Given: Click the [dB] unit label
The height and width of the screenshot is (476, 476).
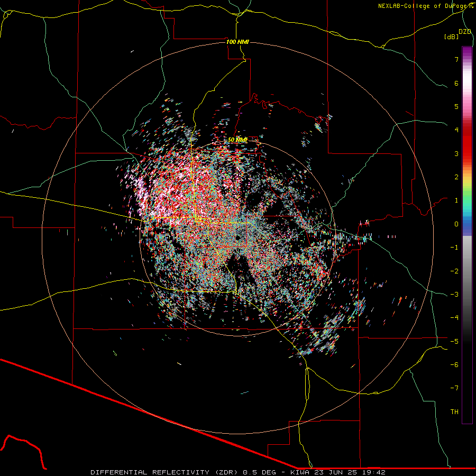Looking at the screenshot, I should [452, 36].
